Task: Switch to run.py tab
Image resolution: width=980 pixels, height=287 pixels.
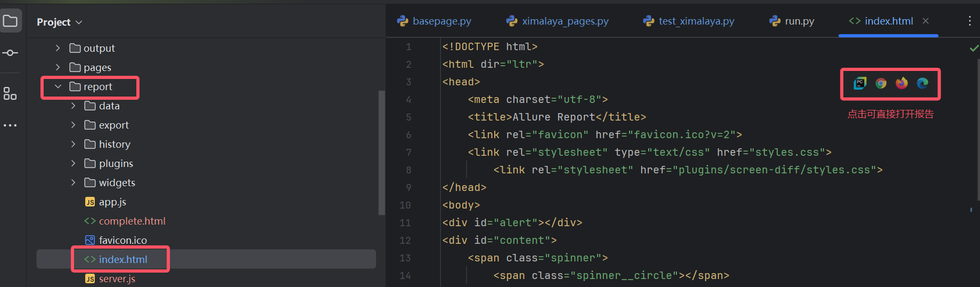Action: click(x=792, y=21)
